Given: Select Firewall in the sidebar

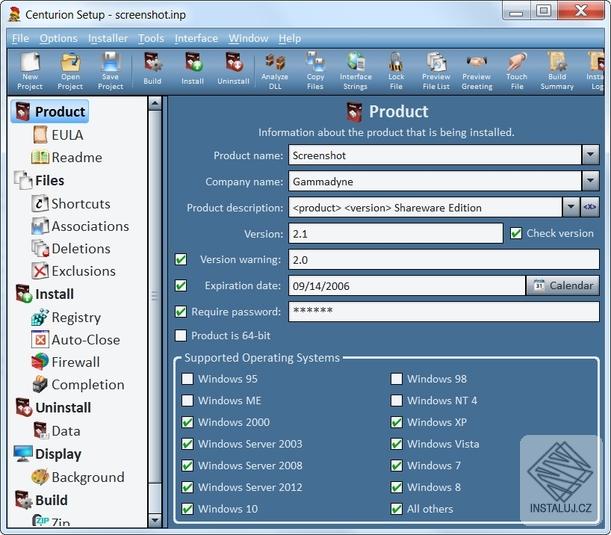Looking at the screenshot, I should [x=65, y=362].
